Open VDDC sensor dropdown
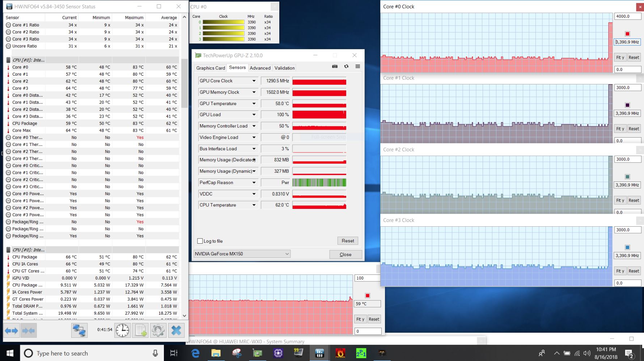The width and height of the screenshot is (644, 361). pyautogui.click(x=254, y=194)
